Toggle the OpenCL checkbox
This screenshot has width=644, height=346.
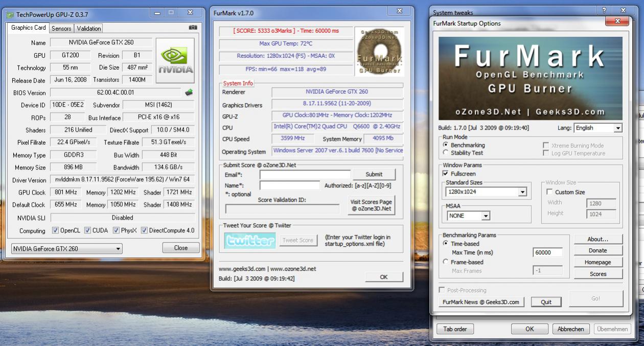click(x=56, y=230)
